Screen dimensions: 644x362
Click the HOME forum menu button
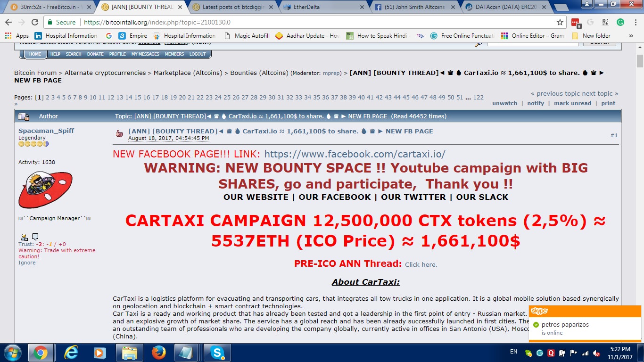pyautogui.click(x=35, y=54)
